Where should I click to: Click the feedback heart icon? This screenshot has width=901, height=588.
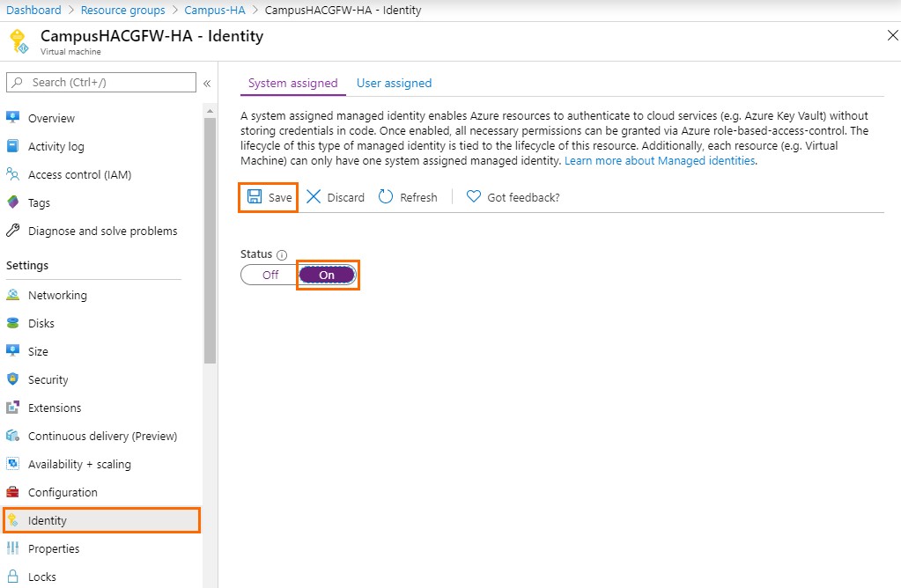coord(474,196)
